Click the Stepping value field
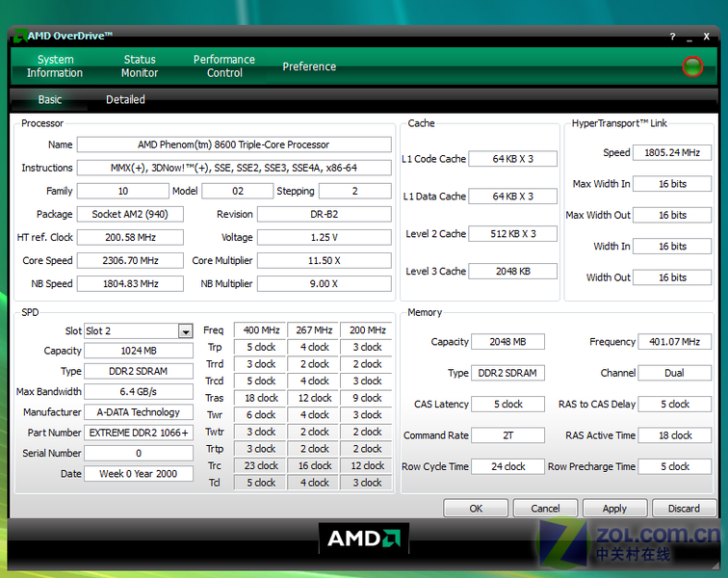This screenshot has height=578, width=728. tap(355, 191)
